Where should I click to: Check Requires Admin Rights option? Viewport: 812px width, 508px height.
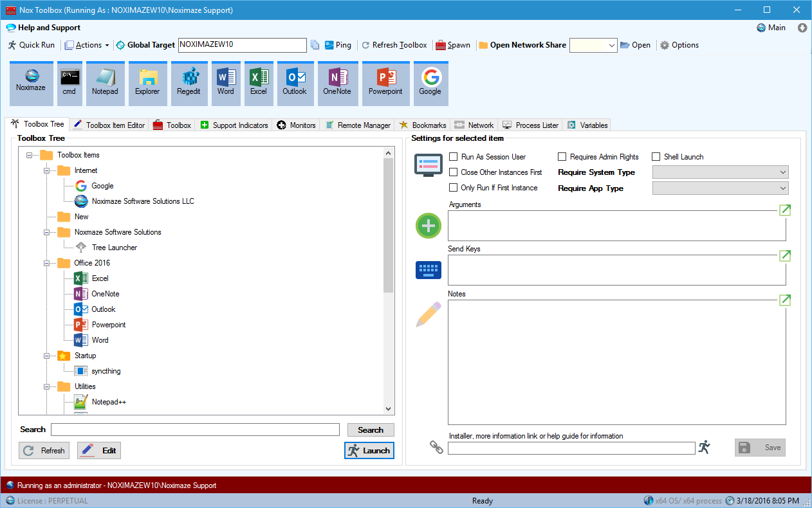click(x=562, y=156)
